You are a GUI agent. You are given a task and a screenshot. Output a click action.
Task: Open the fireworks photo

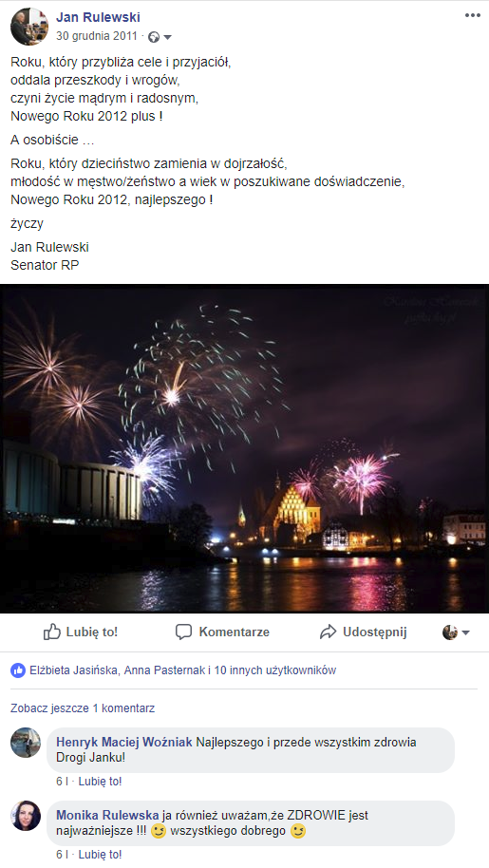245,448
